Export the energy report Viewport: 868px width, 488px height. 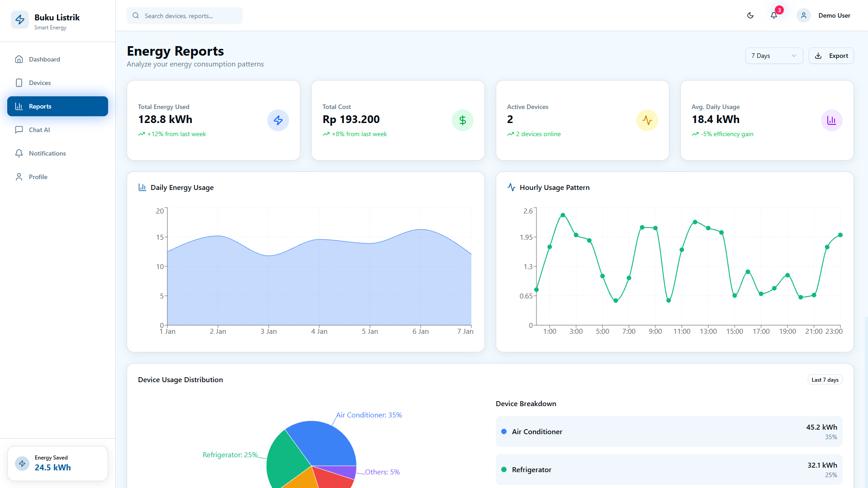[x=831, y=56]
